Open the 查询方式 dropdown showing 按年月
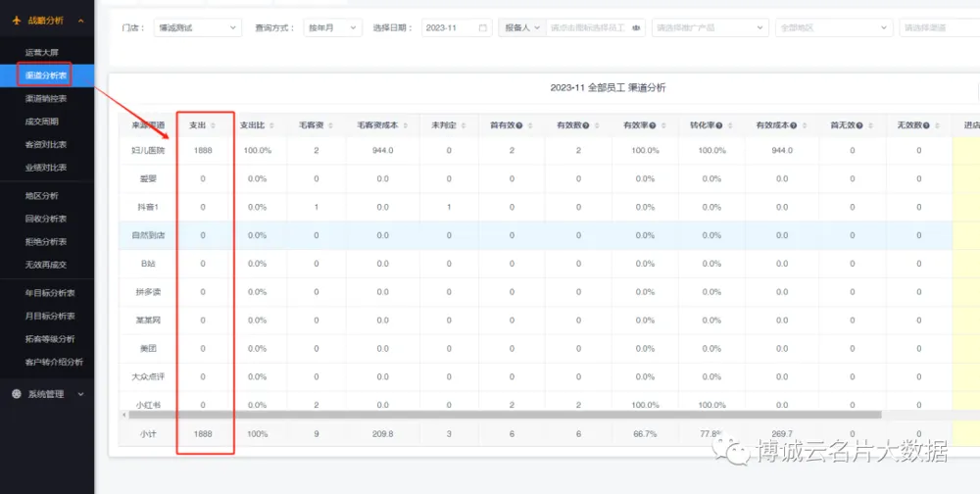 click(x=332, y=28)
